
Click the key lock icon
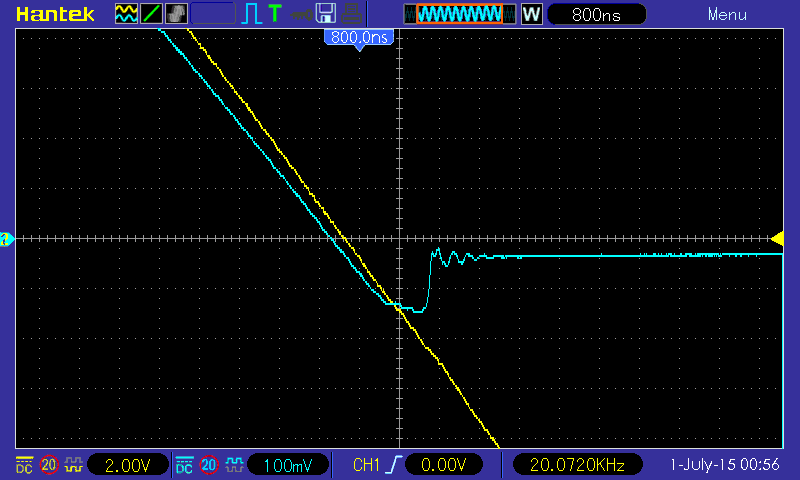point(302,14)
